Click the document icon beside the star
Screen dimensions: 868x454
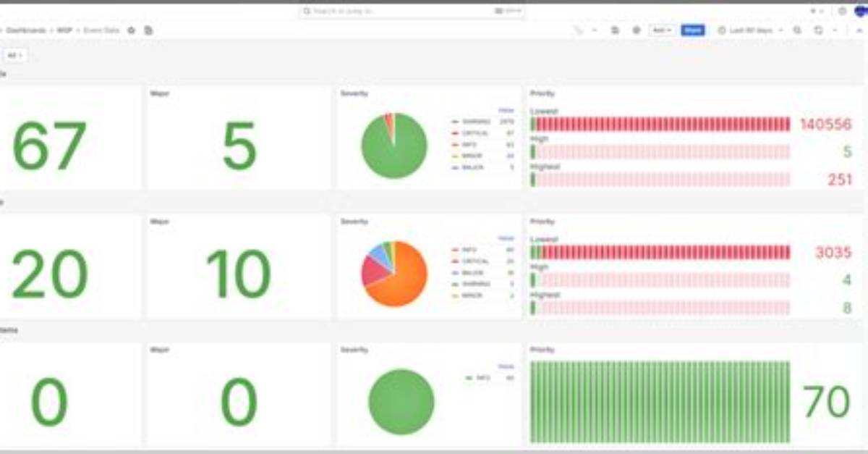click(x=148, y=30)
